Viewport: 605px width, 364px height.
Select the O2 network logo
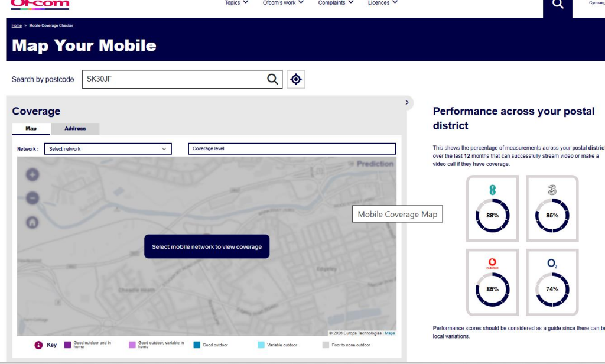552,264
